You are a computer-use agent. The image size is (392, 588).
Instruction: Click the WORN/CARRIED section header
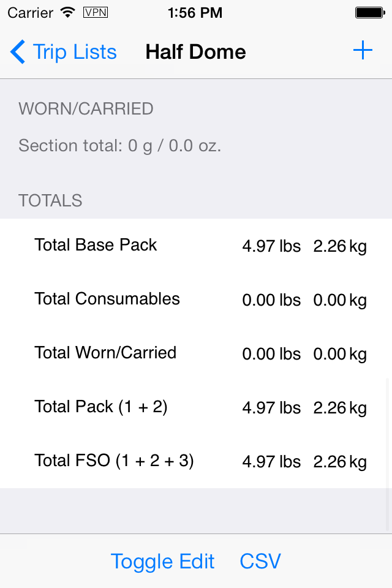pos(86,109)
